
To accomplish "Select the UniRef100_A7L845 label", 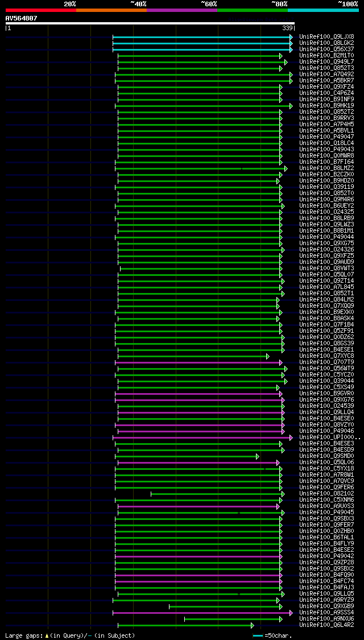I will coord(326,287).
